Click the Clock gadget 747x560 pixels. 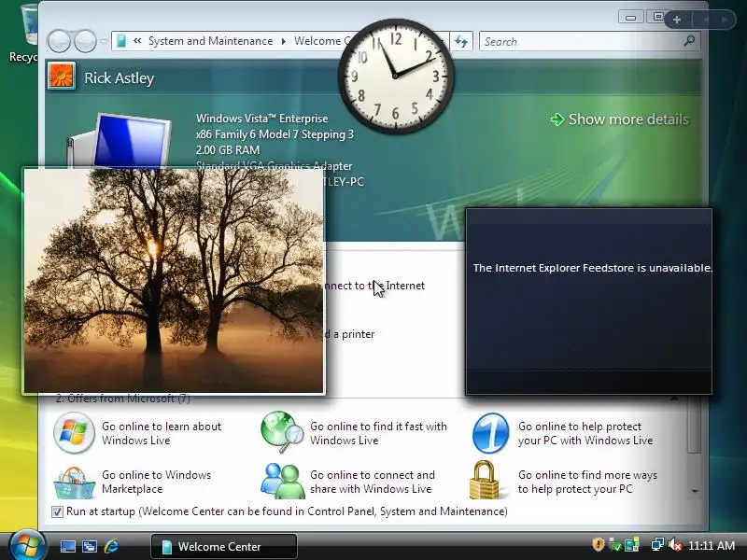(395, 75)
